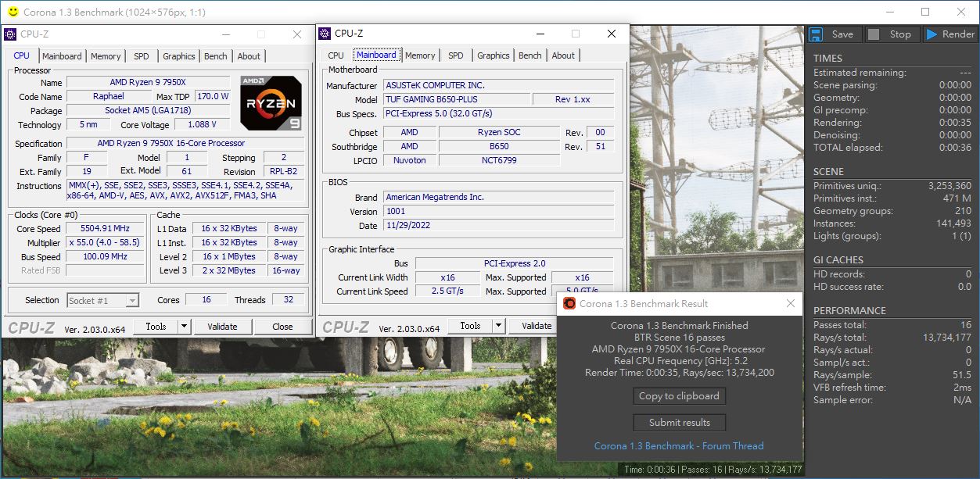Open Corona 1.3 Benchmark Forum Thread link
Viewport: 980px width, 479px height.
679,446
